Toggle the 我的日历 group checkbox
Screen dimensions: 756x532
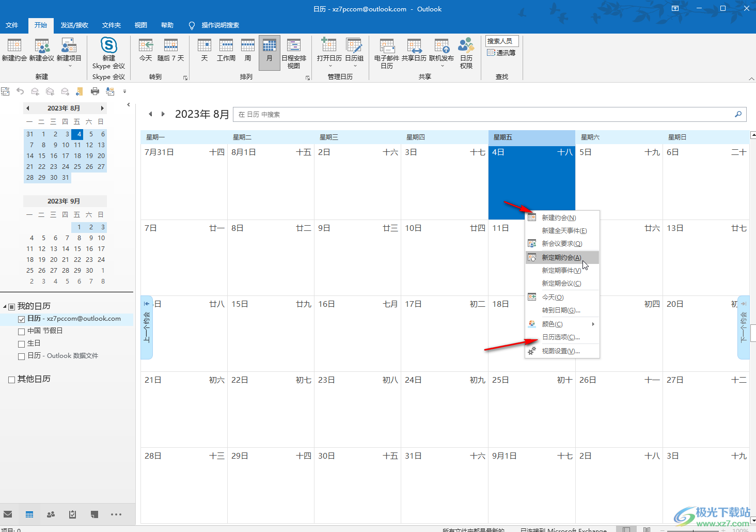(12, 307)
